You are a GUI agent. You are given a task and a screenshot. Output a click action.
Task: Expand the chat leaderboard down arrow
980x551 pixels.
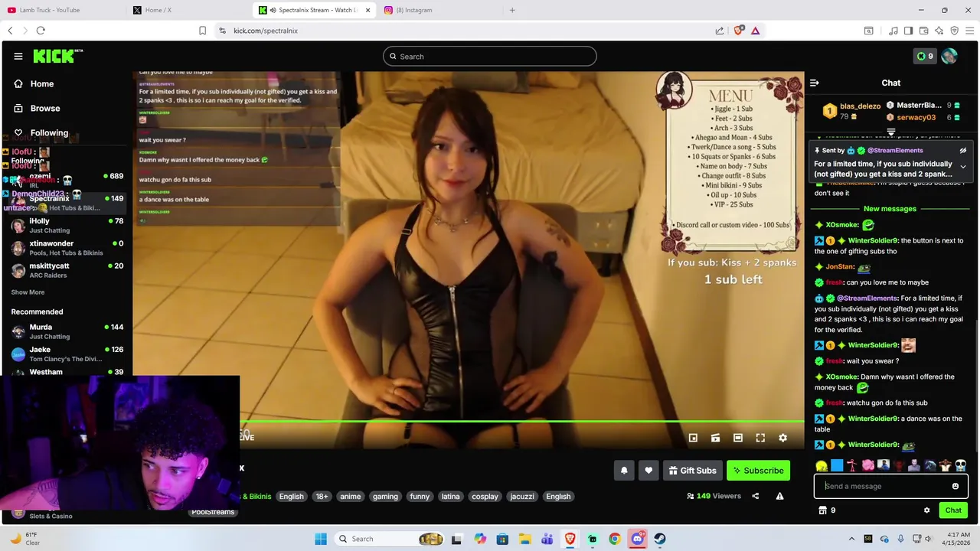pyautogui.click(x=890, y=132)
